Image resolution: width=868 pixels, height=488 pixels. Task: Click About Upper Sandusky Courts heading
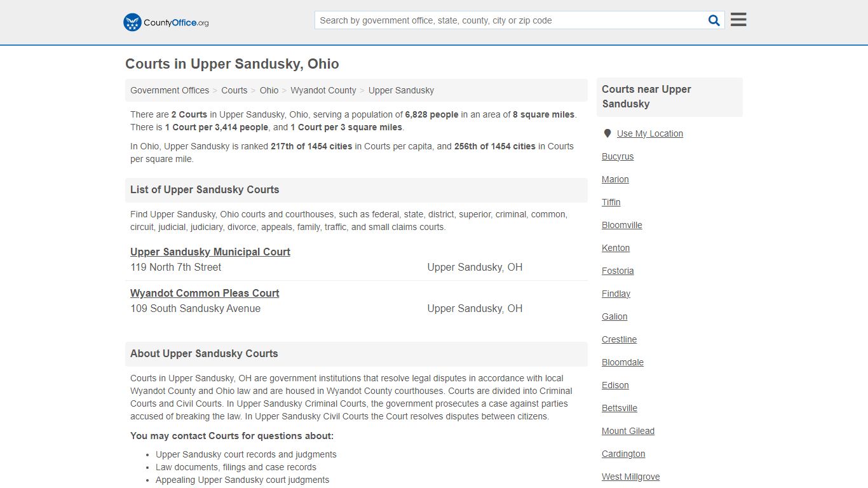click(204, 353)
